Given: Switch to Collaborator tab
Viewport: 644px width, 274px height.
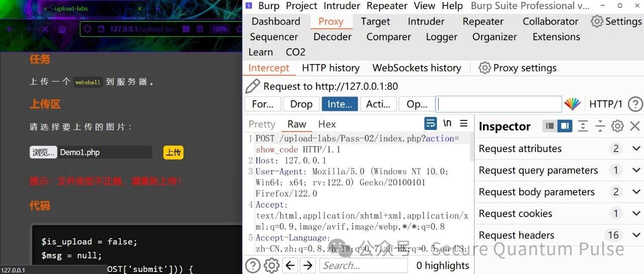Looking at the screenshot, I should pyautogui.click(x=550, y=21).
